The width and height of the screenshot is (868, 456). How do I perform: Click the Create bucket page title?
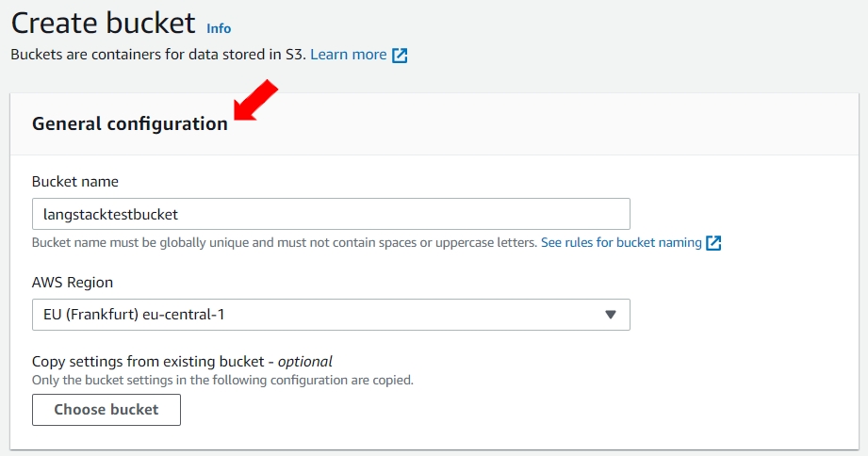(103, 23)
